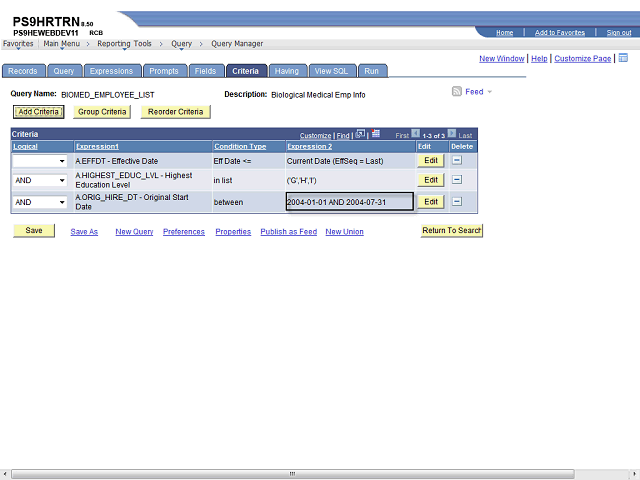This screenshot has height=480, width=640.
Task: Open the Help link
Action: coord(539,59)
